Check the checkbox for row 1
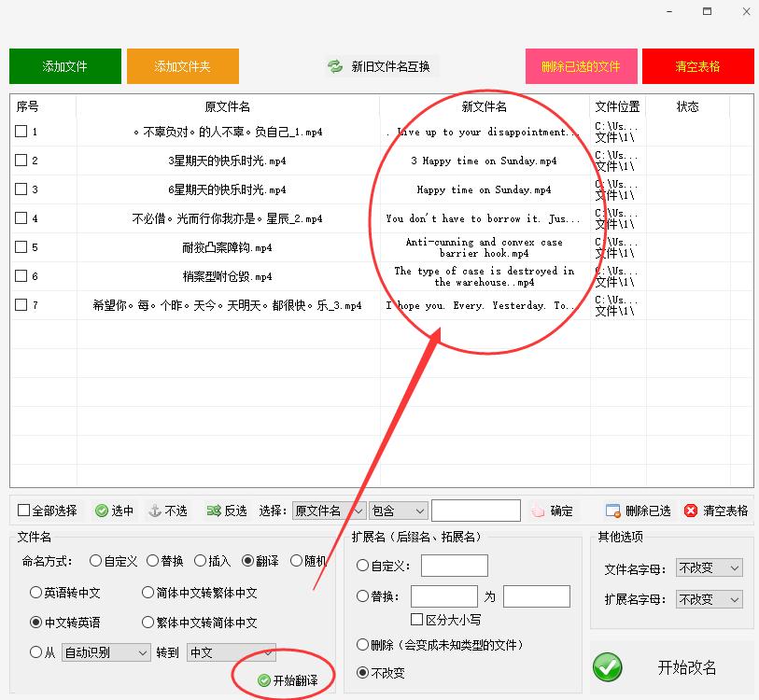 click(x=19, y=132)
